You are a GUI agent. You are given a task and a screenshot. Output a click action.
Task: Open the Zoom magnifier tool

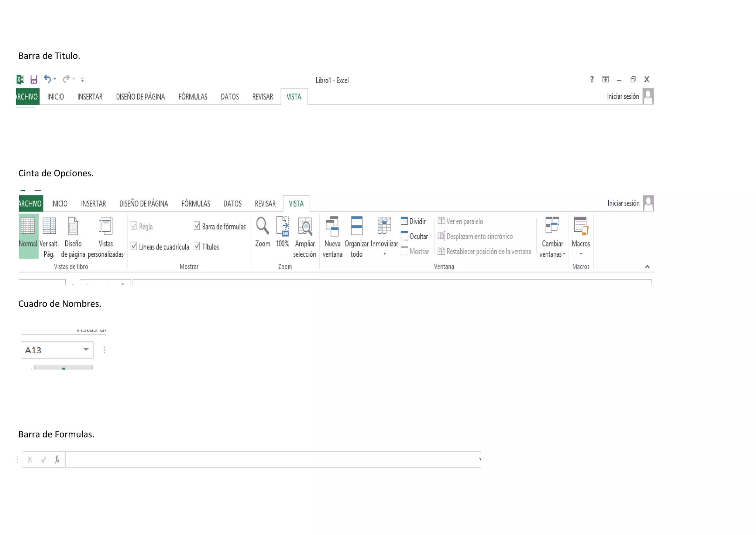pyautogui.click(x=262, y=226)
